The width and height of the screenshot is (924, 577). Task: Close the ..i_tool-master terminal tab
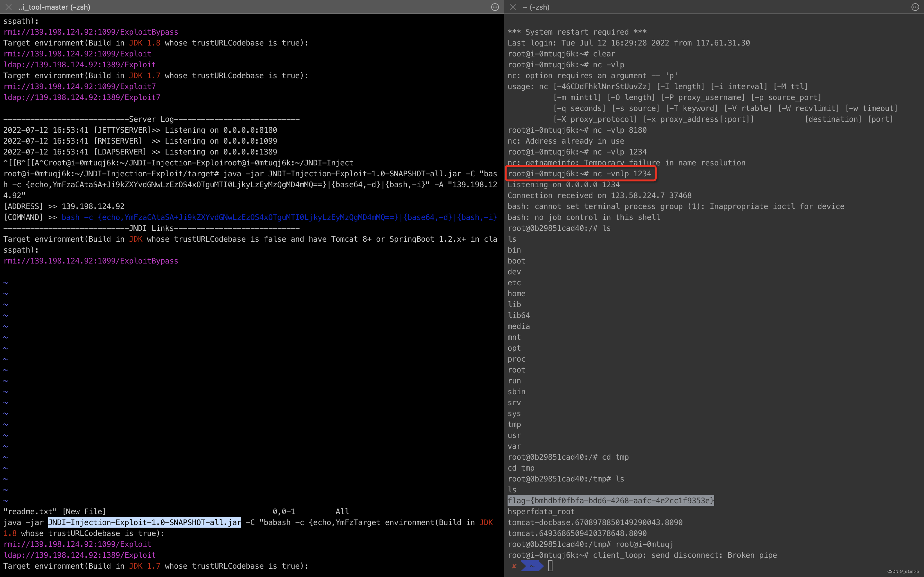click(8, 7)
